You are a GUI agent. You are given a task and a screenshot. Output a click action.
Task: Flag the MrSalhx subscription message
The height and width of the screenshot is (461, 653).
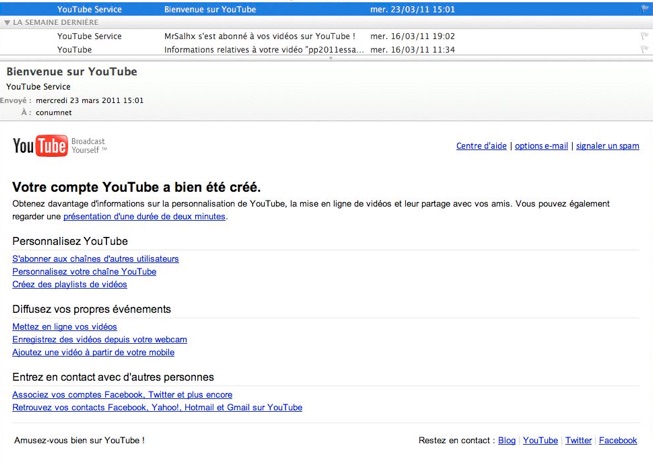pyautogui.click(x=644, y=36)
